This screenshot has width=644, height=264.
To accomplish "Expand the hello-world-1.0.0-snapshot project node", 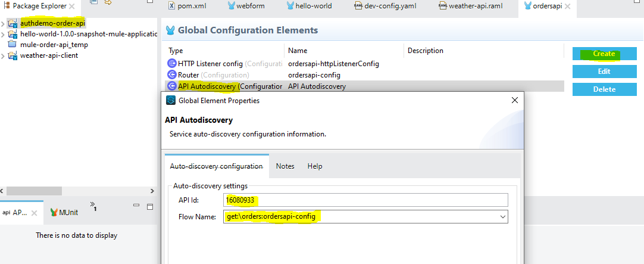I will point(4,35).
